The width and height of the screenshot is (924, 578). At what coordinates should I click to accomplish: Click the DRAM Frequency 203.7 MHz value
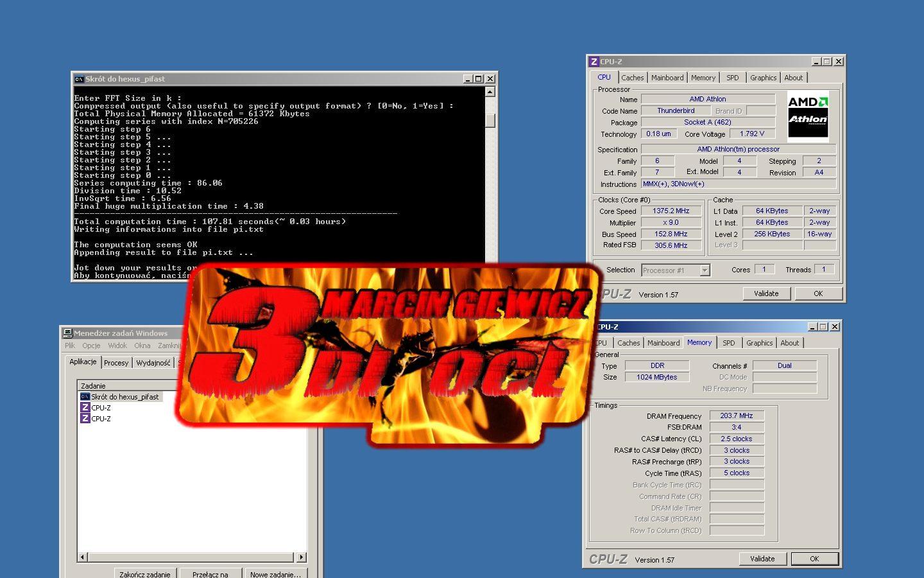click(737, 416)
